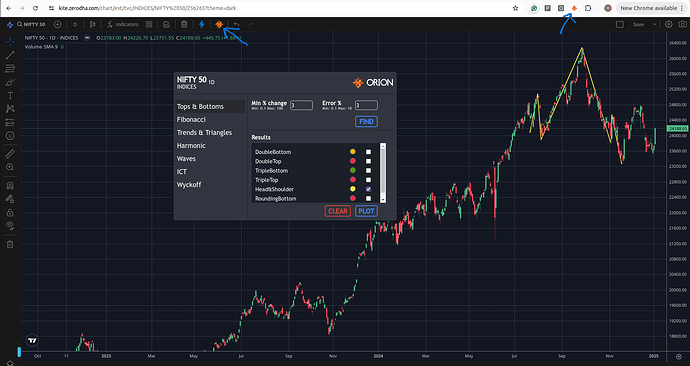The image size is (690, 366).
Task: Click the CLEAR button
Action: coord(338,211)
